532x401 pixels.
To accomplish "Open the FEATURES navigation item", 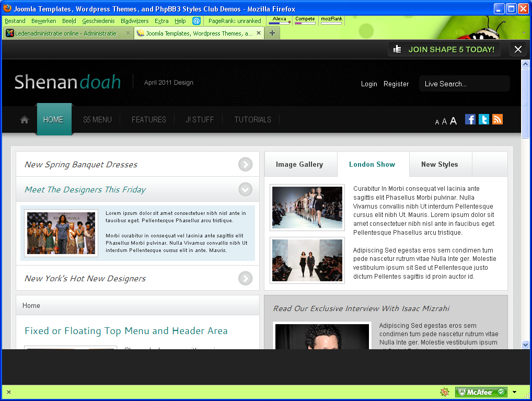I will [x=148, y=120].
